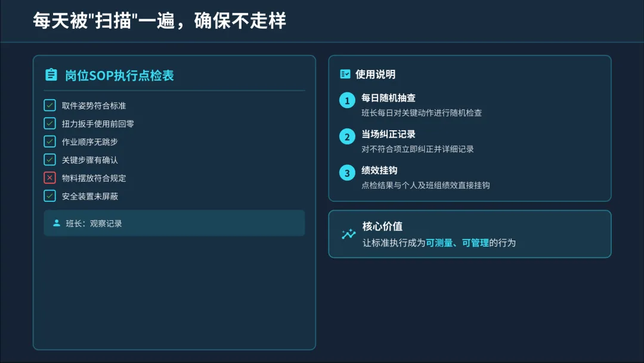Click the checklist icon next to 使用说明
The image size is (644, 363).
click(x=345, y=74)
